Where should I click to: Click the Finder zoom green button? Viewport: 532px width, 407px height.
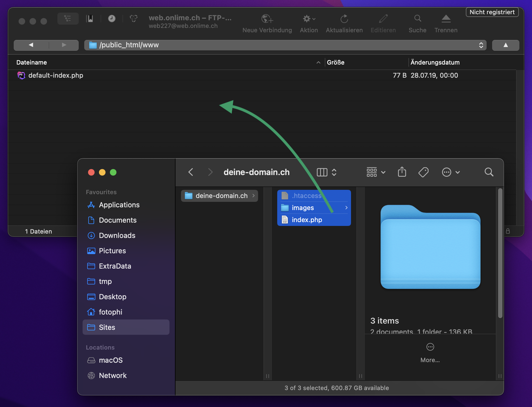point(113,172)
